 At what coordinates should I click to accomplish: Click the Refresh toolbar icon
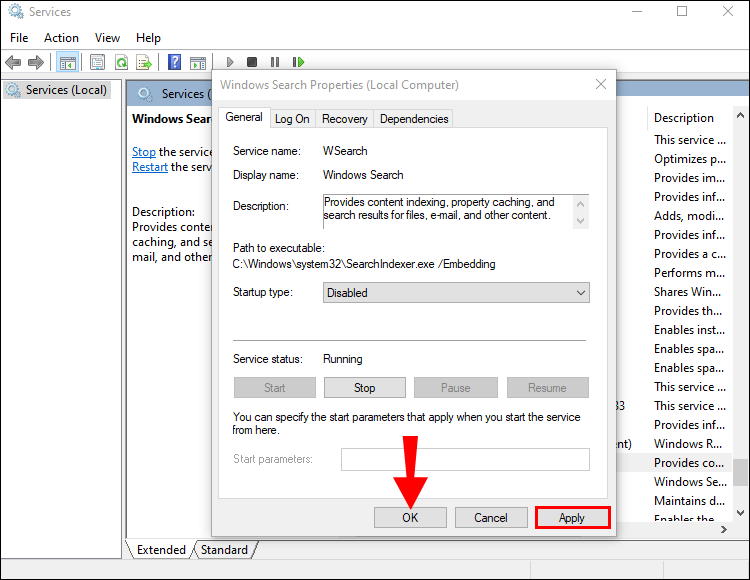(x=121, y=62)
